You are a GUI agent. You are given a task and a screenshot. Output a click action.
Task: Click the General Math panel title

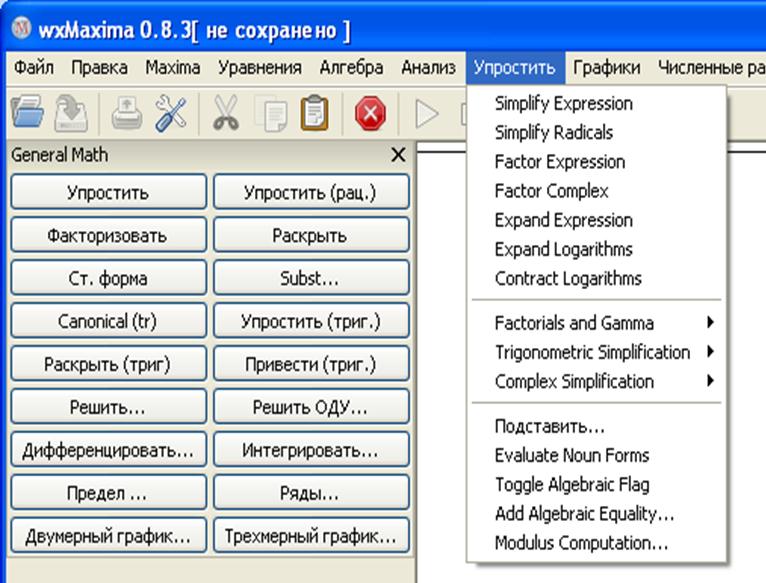pos(60,155)
